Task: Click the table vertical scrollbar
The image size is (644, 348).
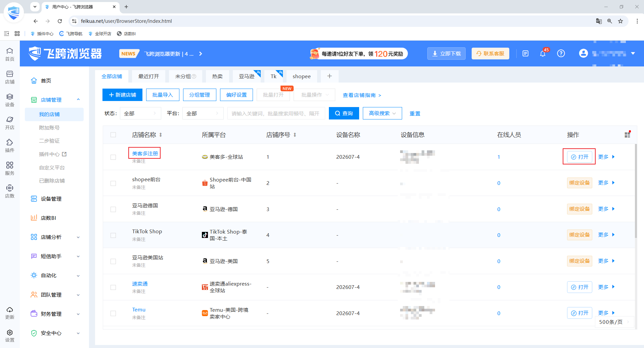Action: tap(636, 191)
